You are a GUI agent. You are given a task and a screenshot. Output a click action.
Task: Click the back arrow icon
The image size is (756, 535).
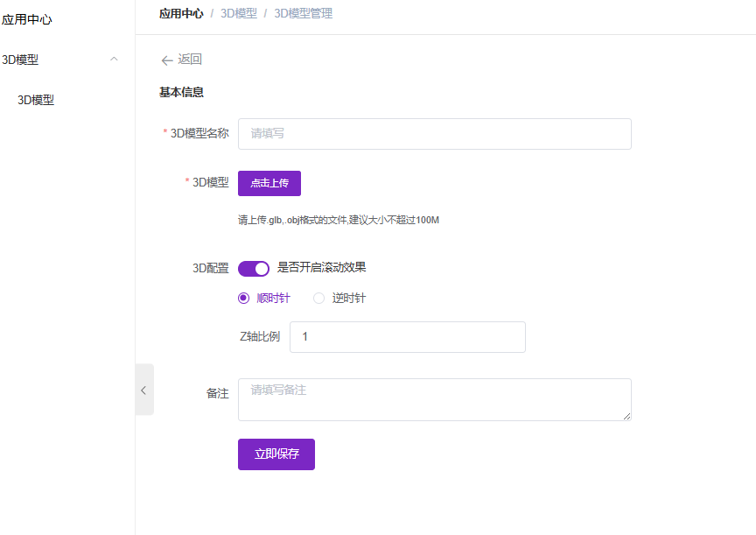click(167, 60)
